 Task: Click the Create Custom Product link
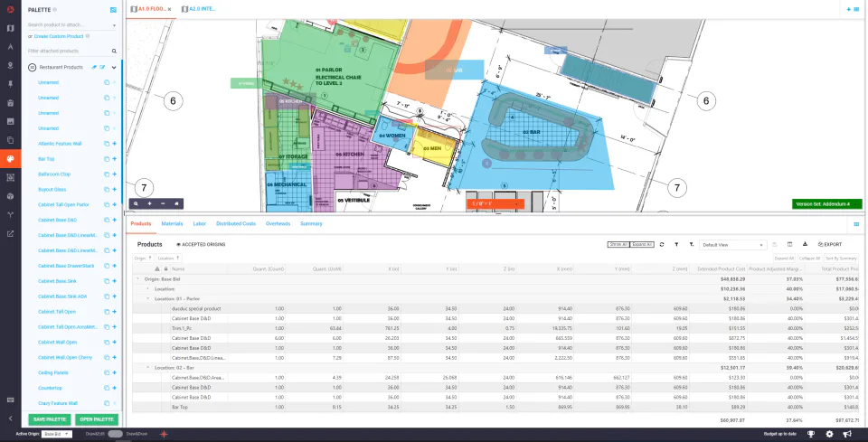[x=59, y=36]
